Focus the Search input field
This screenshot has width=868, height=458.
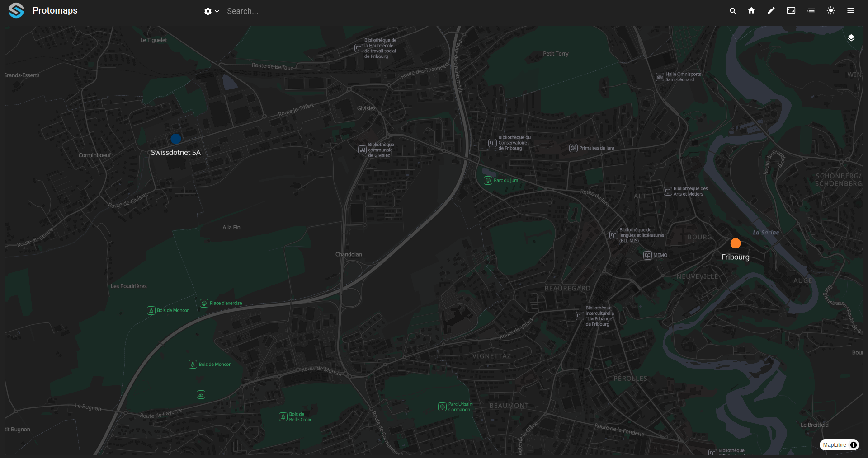point(475,11)
